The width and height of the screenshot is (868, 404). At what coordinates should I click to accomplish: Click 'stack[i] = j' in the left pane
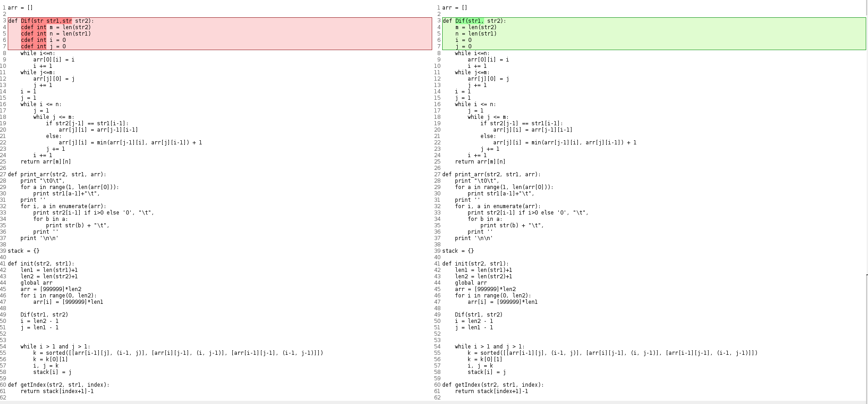click(x=52, y=372)
